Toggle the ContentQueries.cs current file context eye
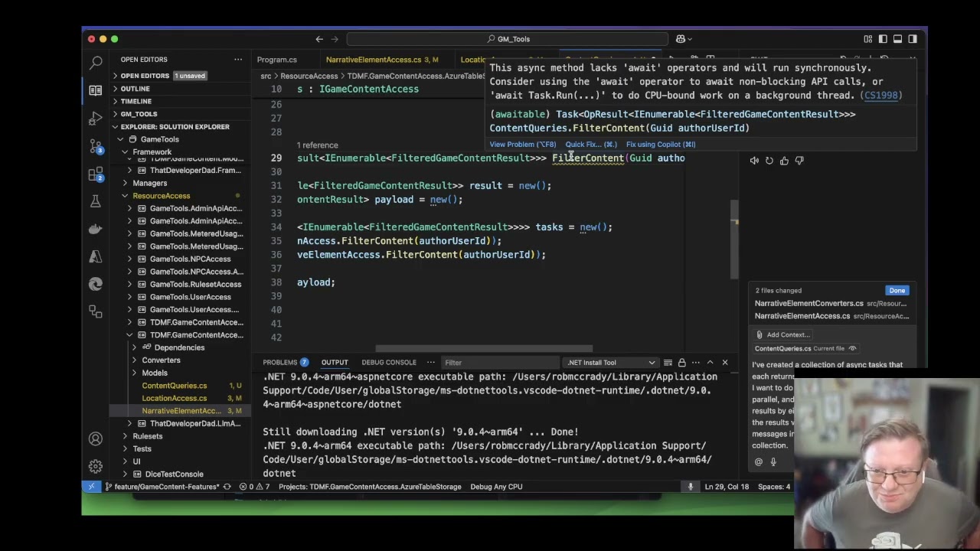Screen dimensions: 980x551 tap(852, 349)
